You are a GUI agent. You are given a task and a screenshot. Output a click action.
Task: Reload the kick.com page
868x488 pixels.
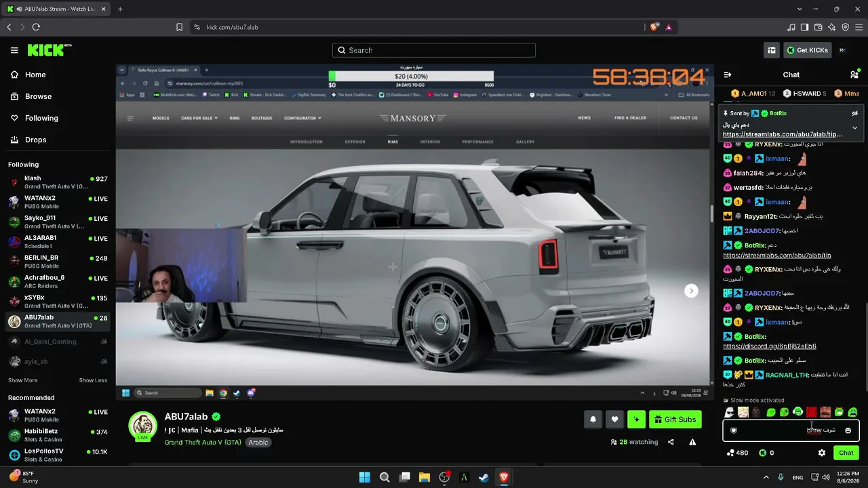click(36, 27)
